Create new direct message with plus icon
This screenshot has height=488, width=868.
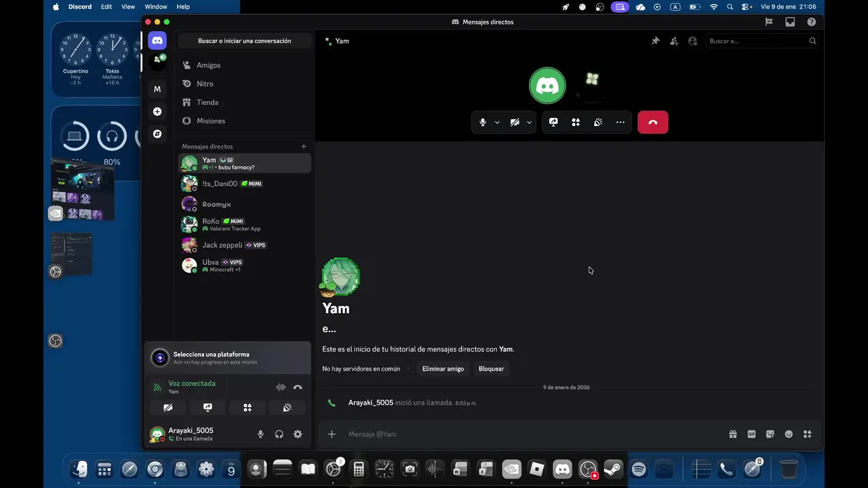point(304,146)
